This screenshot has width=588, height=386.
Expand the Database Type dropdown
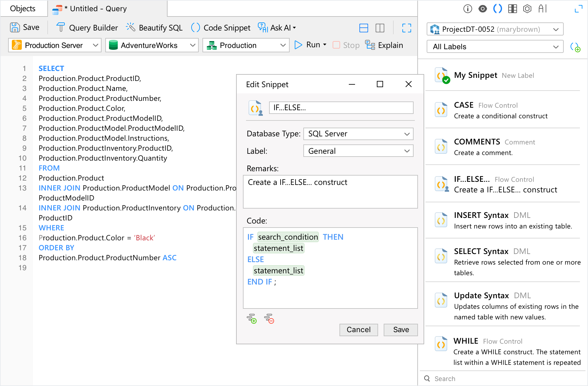point(358,134)
